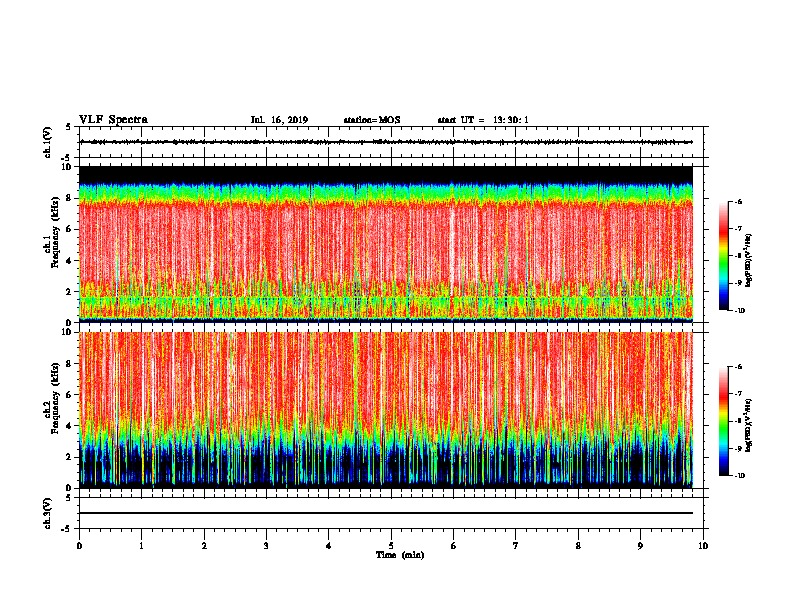Click the "VLF Spectra" plot title
This screenshot has height=612, width=792.
click(x=113, y=120)
